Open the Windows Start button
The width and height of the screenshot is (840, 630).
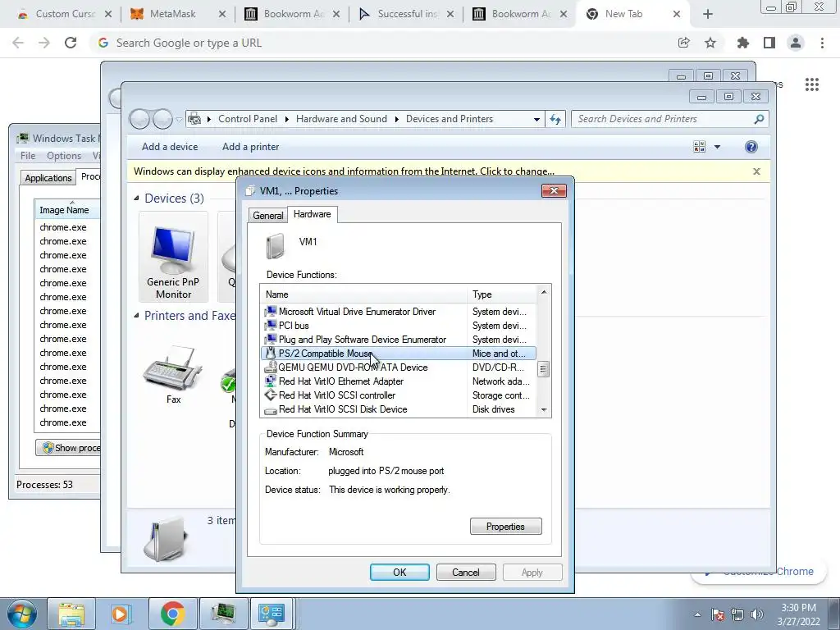[x=21, y=614]
